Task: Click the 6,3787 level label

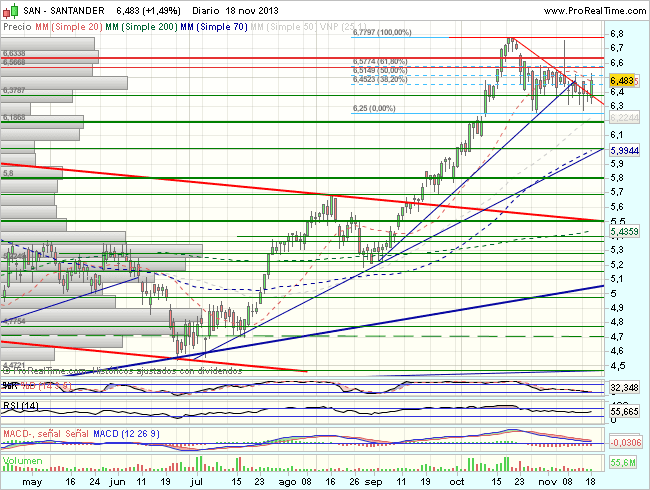Action: click(14, 90)
